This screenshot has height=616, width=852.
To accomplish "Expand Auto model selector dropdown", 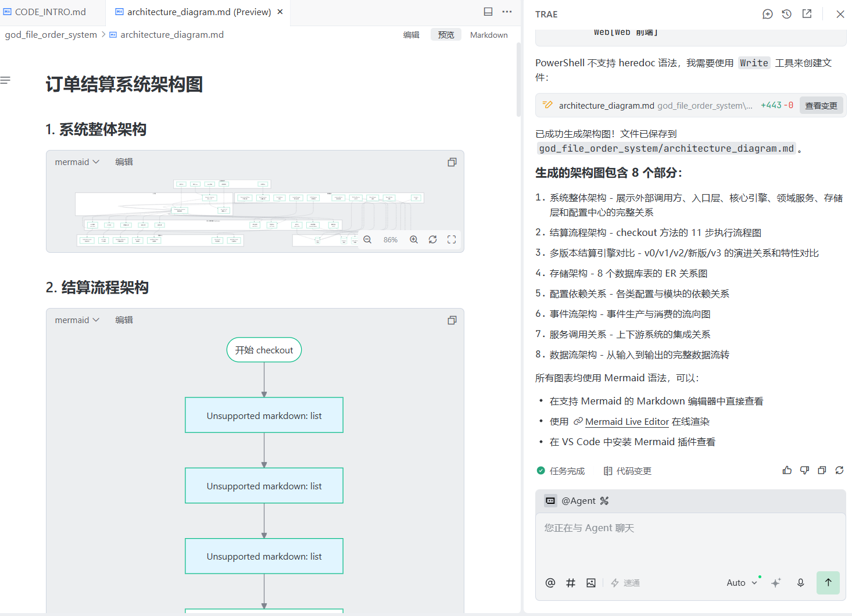I will [x=742, y=583].
